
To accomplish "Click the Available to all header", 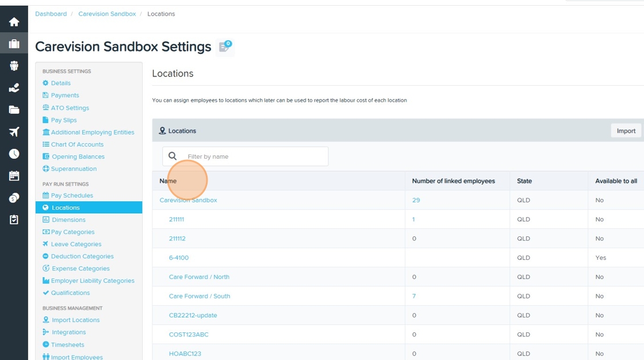I will (616, 181).
